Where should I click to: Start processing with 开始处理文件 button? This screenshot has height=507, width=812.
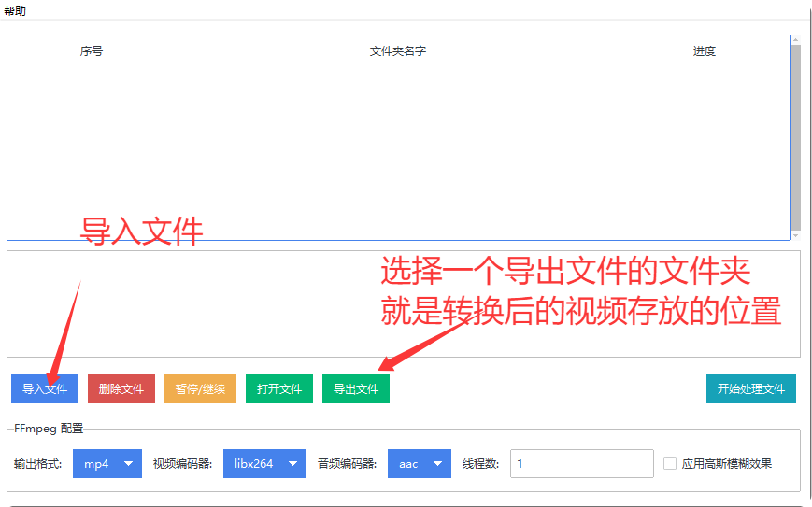point(751,388)
